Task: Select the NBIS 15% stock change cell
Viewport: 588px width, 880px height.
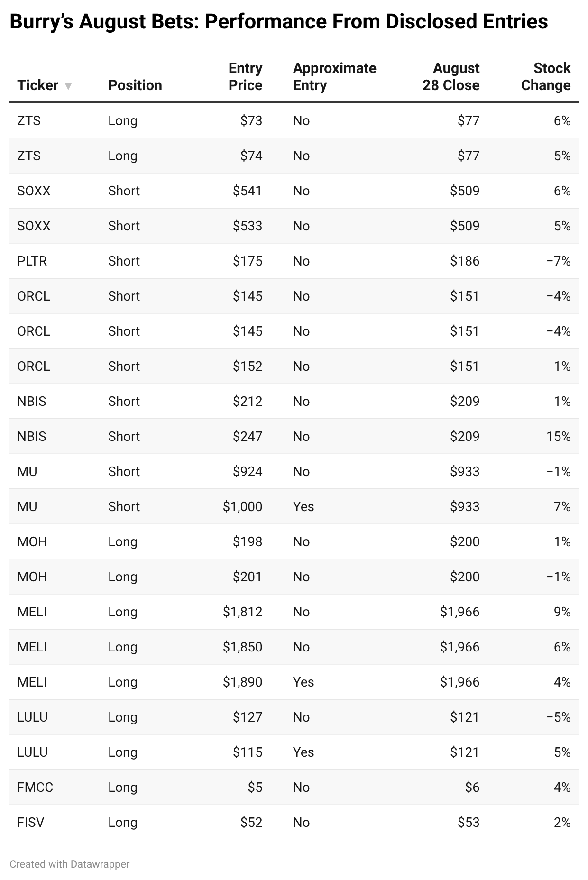Action: tap(559, 436)
